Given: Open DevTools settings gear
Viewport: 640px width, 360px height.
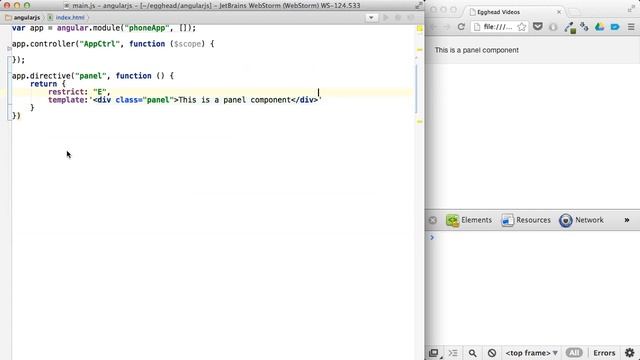Looking at the screenshot, I should click(630, 353).
